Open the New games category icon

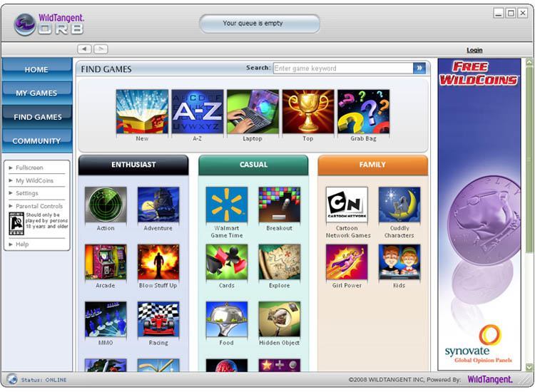coord(142,111)
